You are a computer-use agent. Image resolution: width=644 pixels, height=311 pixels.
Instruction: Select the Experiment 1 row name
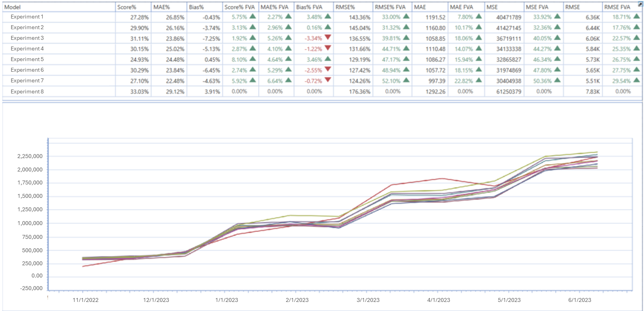click(x=27, y=17)
